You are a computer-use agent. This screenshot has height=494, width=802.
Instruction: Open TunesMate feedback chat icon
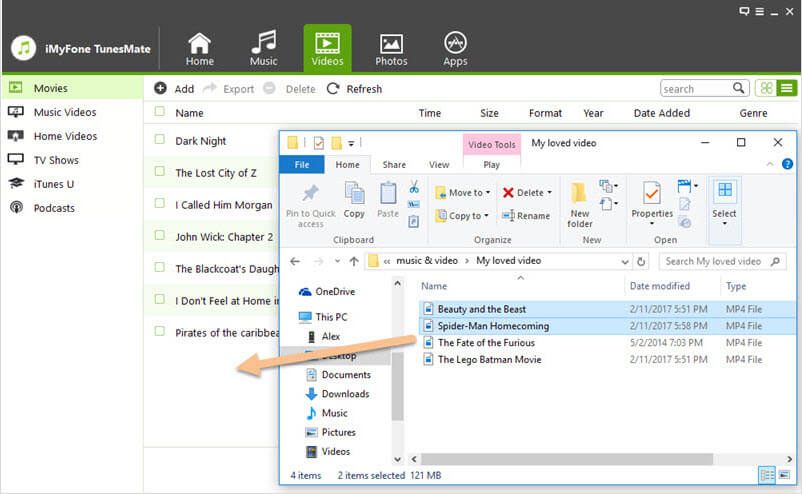[745, 11]
